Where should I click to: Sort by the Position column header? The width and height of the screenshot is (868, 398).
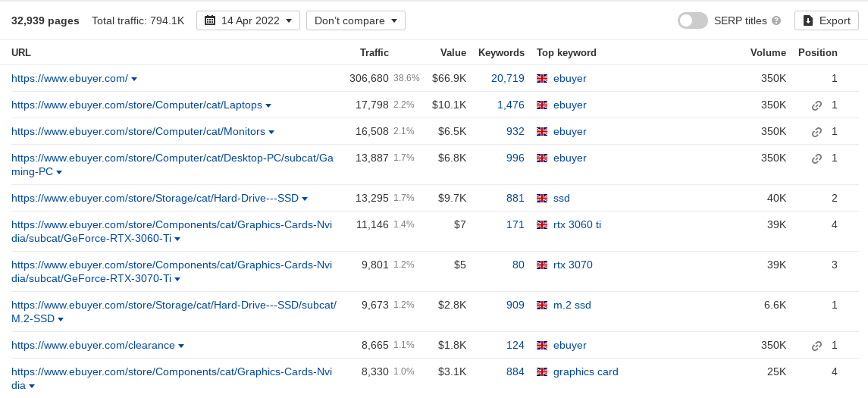click(x=818, y=52)
